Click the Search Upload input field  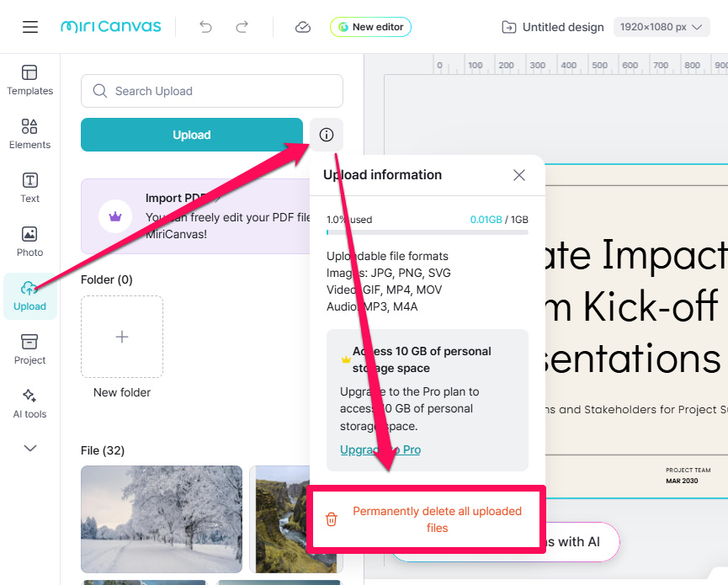click(x=212, y=91)
